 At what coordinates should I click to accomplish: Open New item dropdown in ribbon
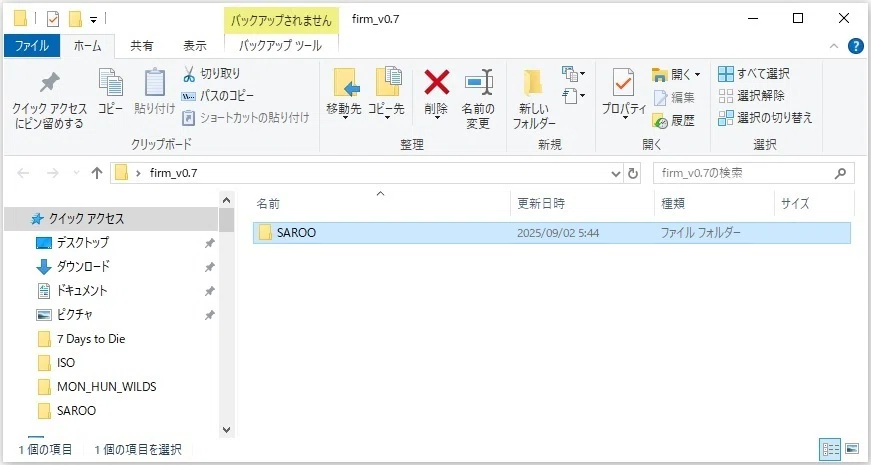pyautogui.click(x=574, y=74)
